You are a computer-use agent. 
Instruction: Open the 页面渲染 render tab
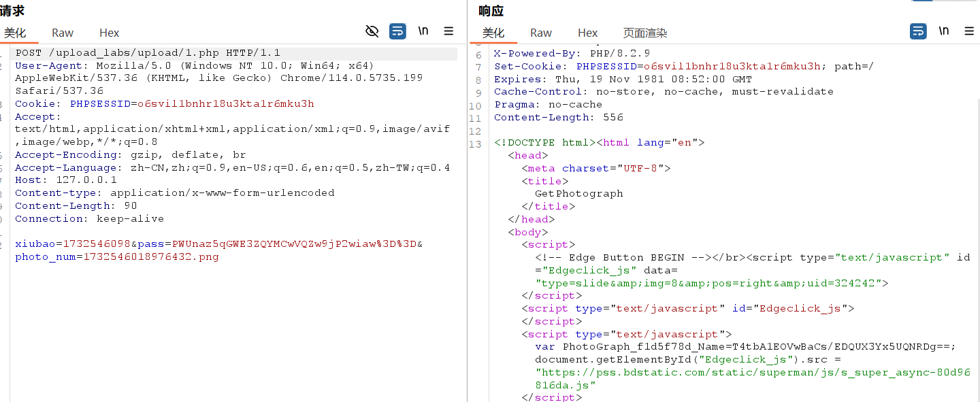(x=644, y=33)
